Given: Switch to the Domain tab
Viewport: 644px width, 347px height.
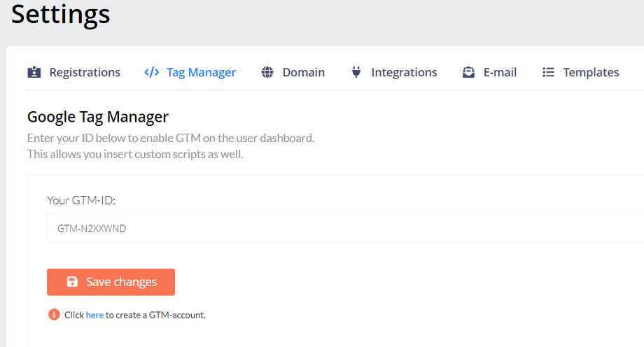Looking at the screenshot, I should coord(303,72).
